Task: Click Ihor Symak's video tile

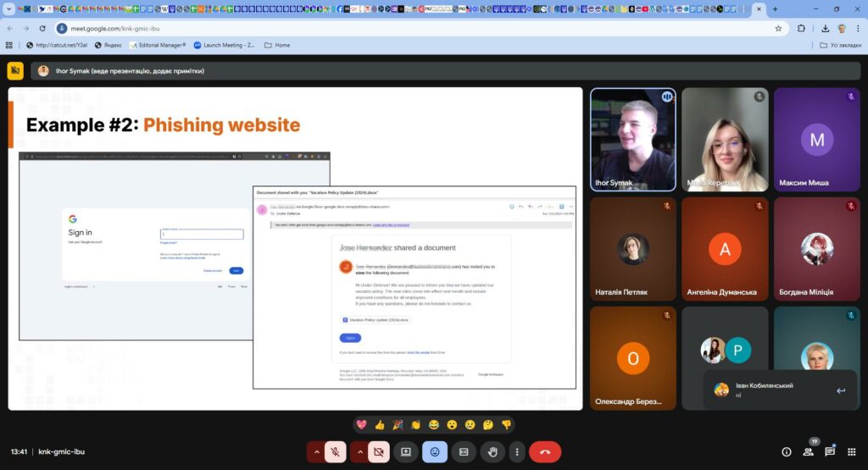Action: coord(632,139)
